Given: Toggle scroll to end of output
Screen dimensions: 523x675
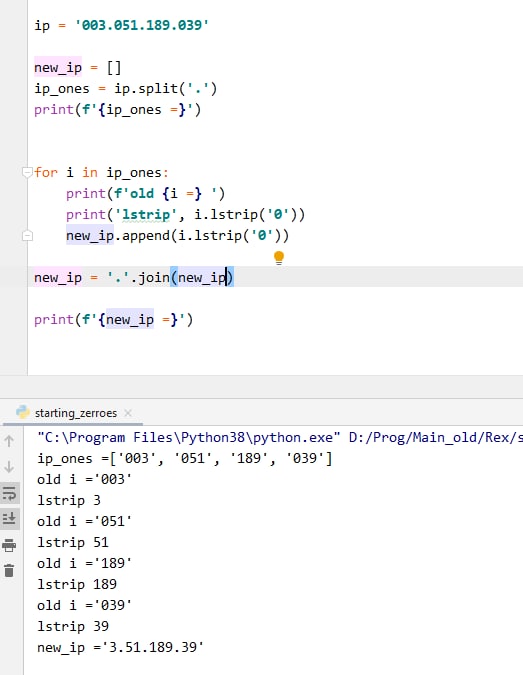Looking at the screenshot, I should click(9, 518).
